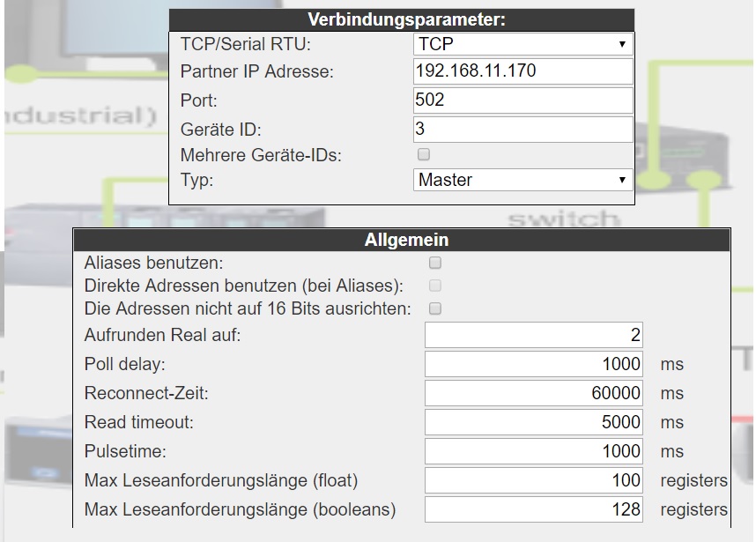
Task: Toggle the Aliases benutzen checkbox
Action: click(435, 263)
